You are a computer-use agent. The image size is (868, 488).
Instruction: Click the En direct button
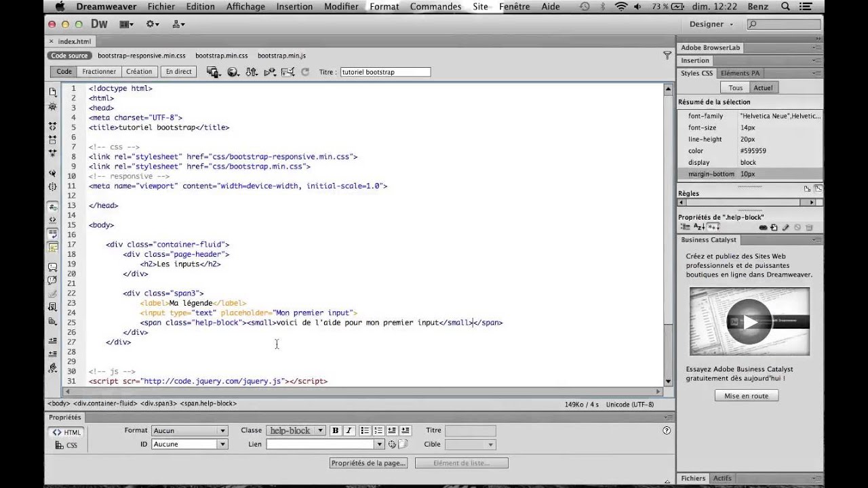click(x=179, y=72)
